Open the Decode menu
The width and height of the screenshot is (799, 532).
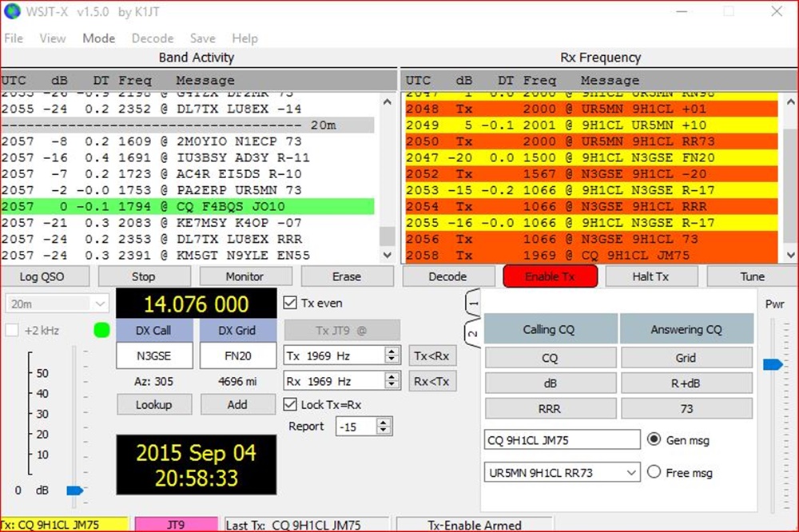[x=153, y=38]
